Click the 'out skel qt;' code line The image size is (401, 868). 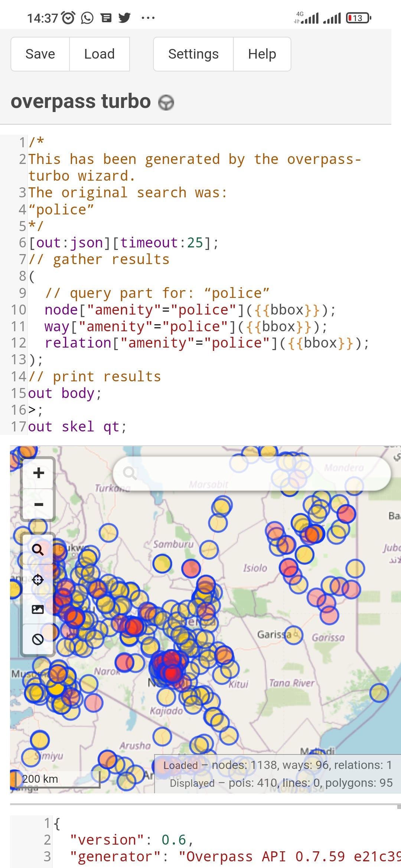tap(78, 427)
